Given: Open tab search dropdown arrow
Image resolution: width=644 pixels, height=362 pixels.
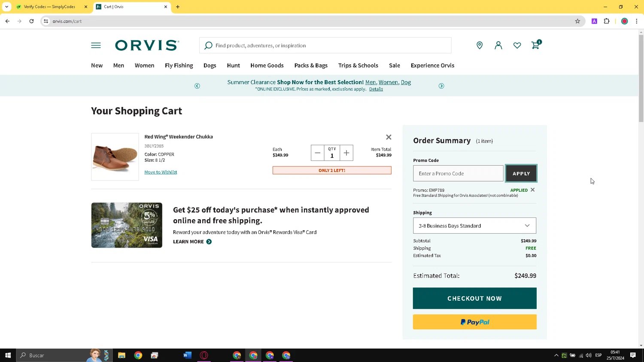Looking at the screenshot, I should pos(6,7).
